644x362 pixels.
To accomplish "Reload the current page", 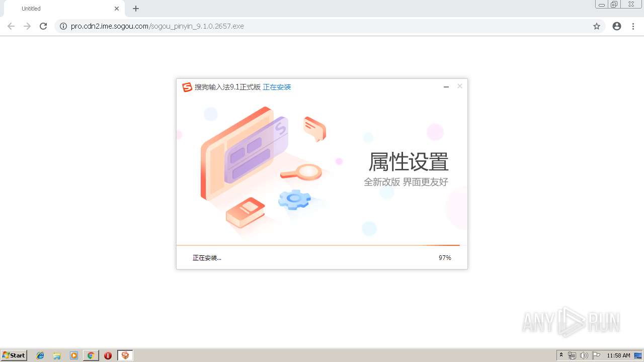I will [x=43, y=26].
